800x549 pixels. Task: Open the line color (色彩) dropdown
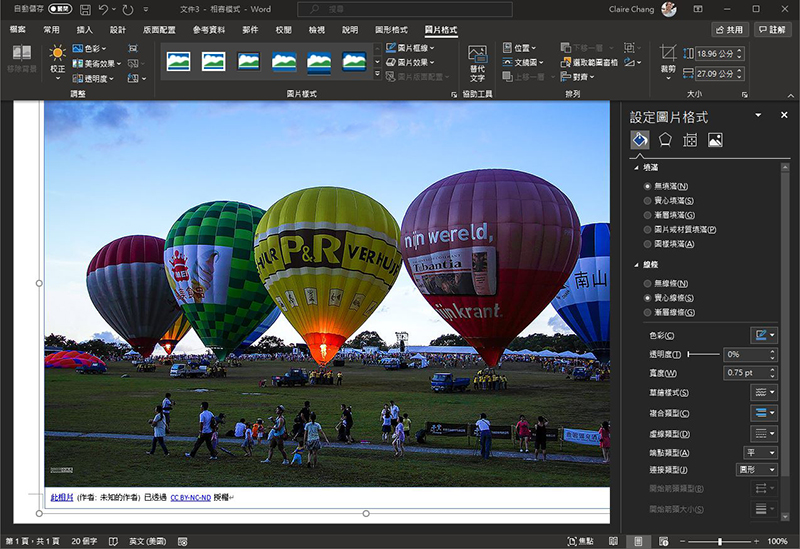point(764,335)
